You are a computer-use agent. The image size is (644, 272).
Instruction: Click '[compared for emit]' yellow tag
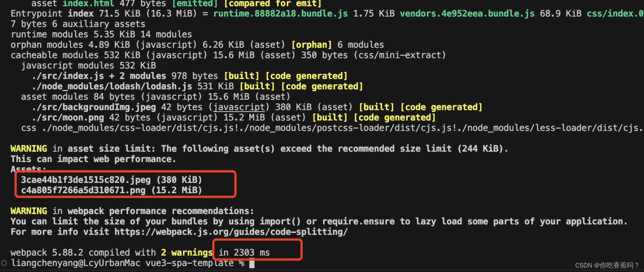(273, 3)
